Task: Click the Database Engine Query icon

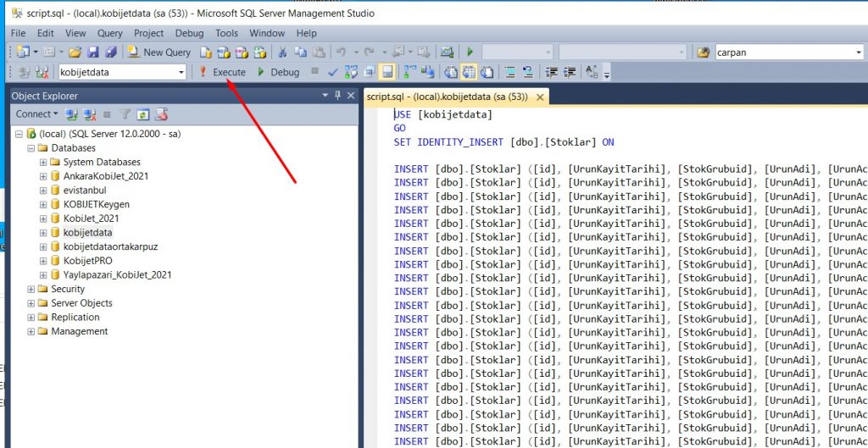Action: point(206,52)
